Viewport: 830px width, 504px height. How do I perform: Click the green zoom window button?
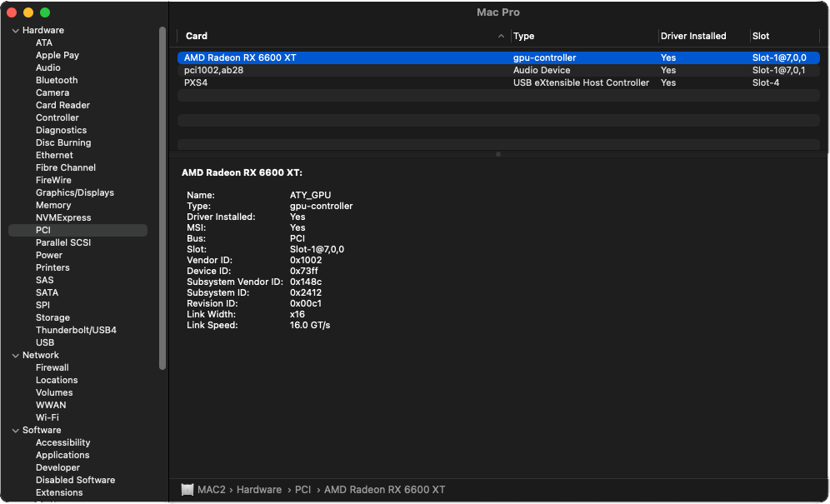point(45,12)
